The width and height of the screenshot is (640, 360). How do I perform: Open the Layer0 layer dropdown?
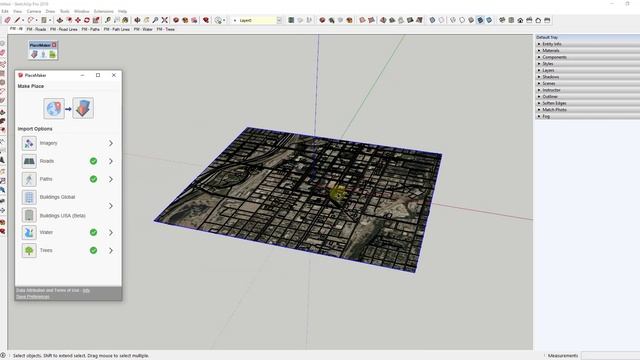click(x=279, y=20)
